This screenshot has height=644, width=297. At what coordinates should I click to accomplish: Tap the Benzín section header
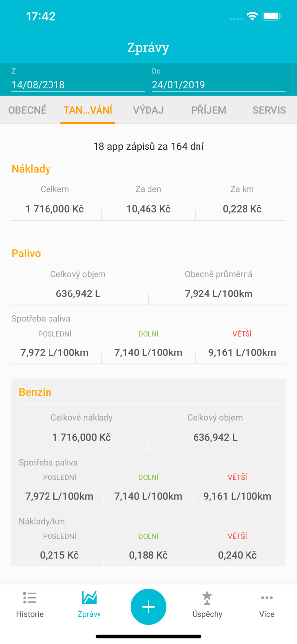point(35,392)
